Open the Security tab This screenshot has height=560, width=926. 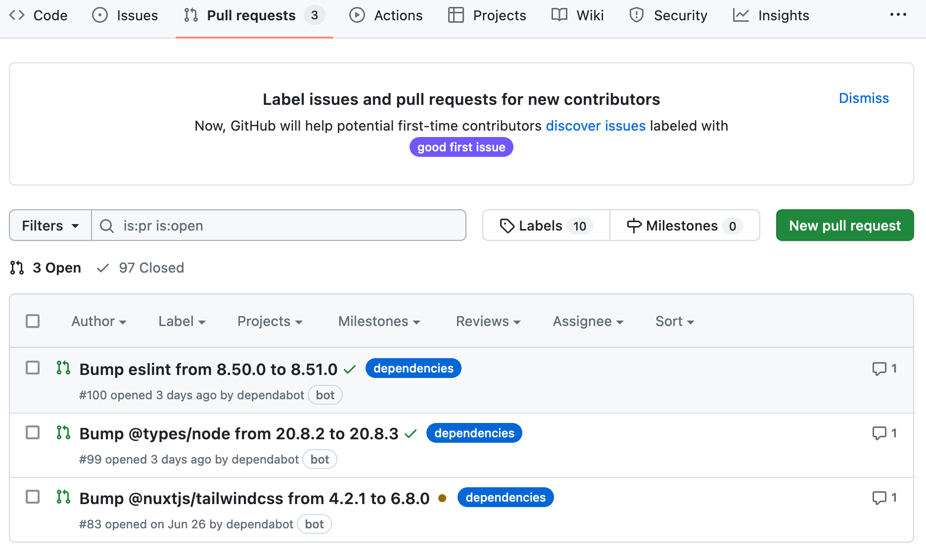pos(668,15)
